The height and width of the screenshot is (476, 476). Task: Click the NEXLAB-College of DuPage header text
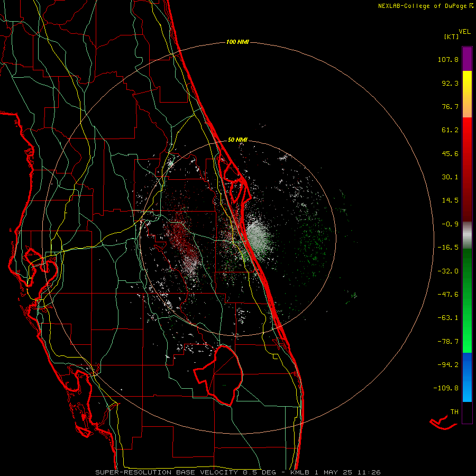click(x=425, y=6)
